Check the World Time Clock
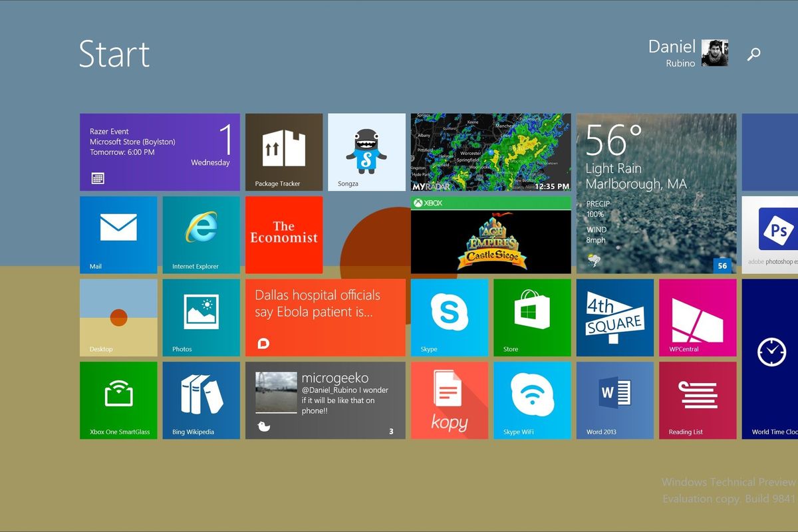This screenshot has width=798, height=532. click(x=771, y=359)
